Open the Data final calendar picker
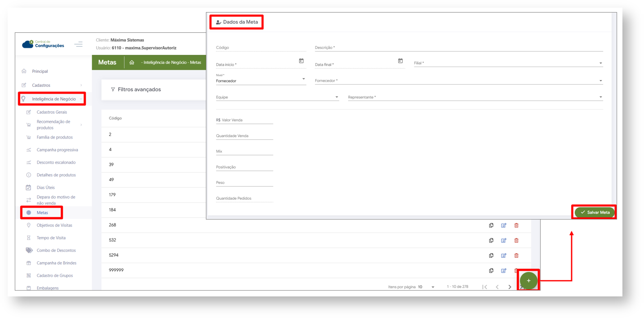 [400, 61]
